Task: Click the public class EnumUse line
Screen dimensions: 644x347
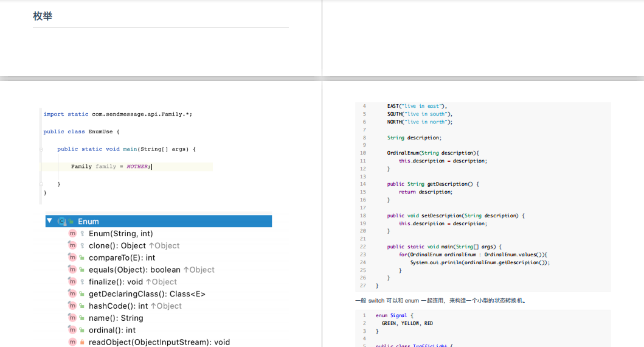Action: [x=81, y=131]
